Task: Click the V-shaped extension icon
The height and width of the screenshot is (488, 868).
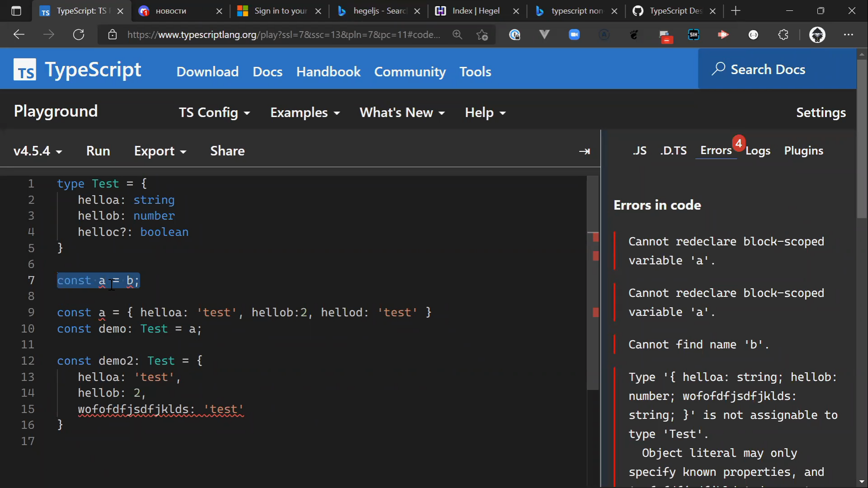Action: tap(544, 34)
